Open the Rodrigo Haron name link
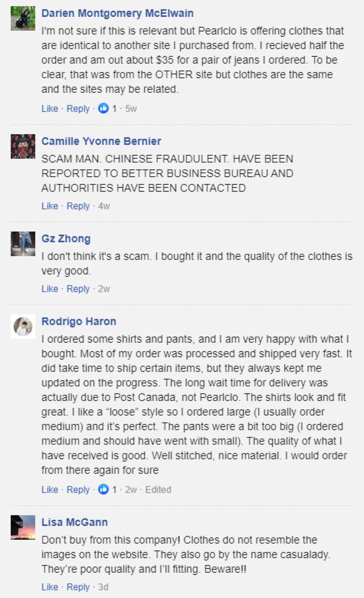 [79, 321]
